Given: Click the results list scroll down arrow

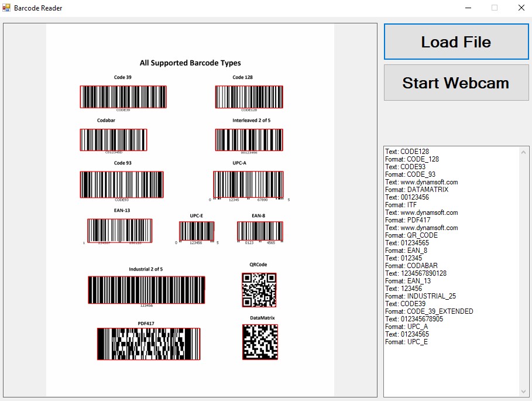Looking at the screenshot, I should tap(523, 391).
